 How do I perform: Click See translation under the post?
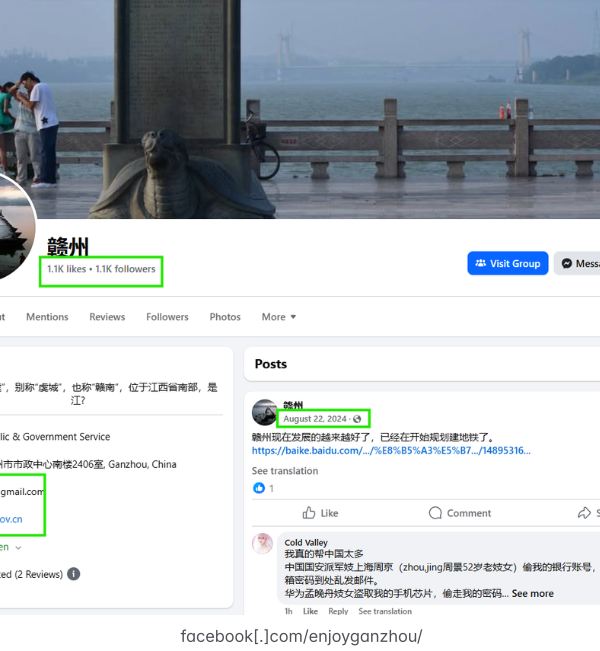(x=287, y=471)
